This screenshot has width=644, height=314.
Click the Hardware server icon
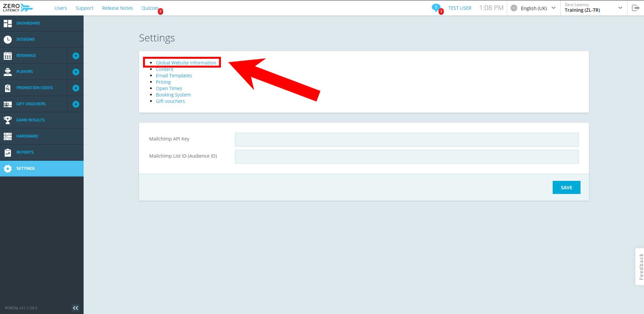click(x=8, y=136)
